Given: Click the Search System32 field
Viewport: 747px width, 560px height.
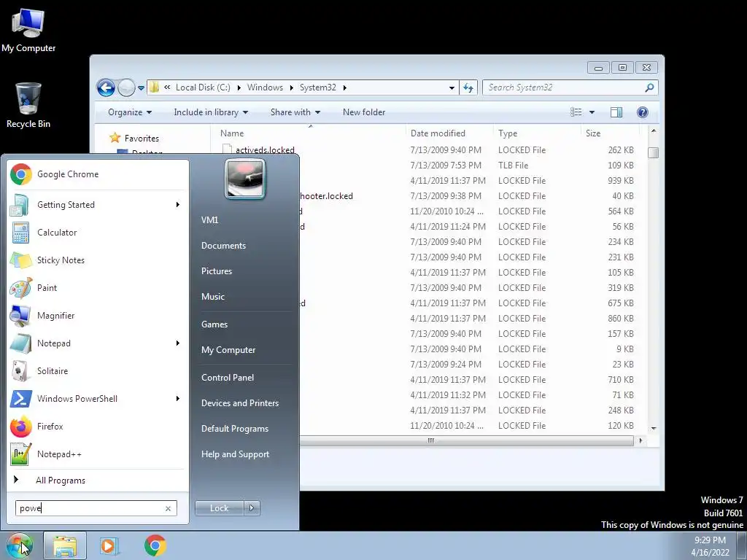Looking at the screenshot, I should pos(563,87).
